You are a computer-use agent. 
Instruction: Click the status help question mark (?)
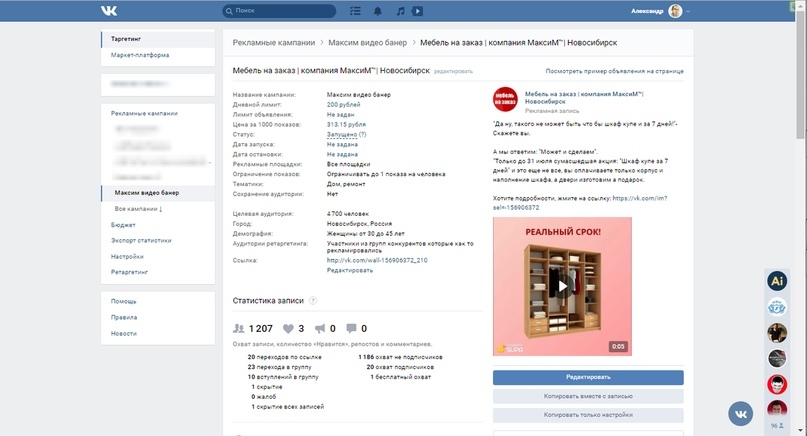[363, 134]
